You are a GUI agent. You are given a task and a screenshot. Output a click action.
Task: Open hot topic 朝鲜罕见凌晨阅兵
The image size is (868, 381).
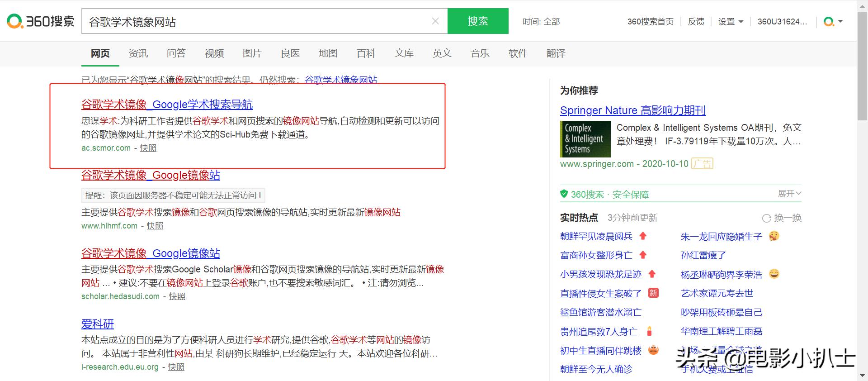(596, 236)
